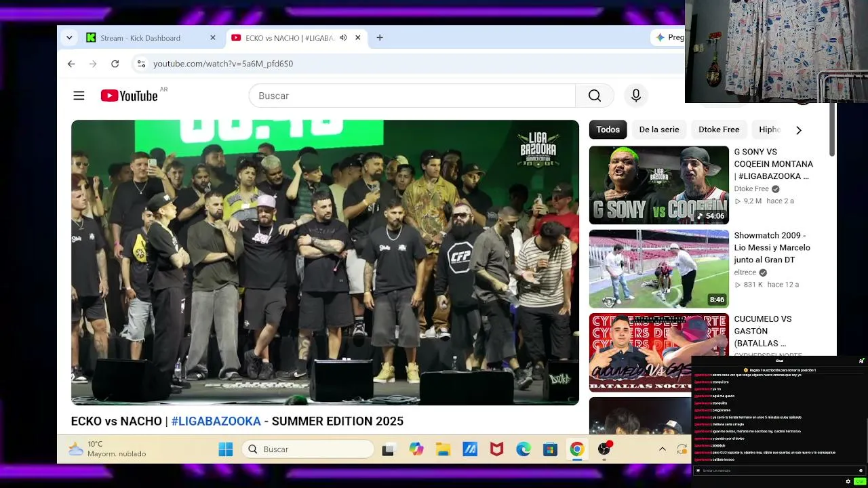Go forward in browser history
Image resolution: width=868 pixels, height=488 pixels.
pyautogui.click(x=93, y=64)
